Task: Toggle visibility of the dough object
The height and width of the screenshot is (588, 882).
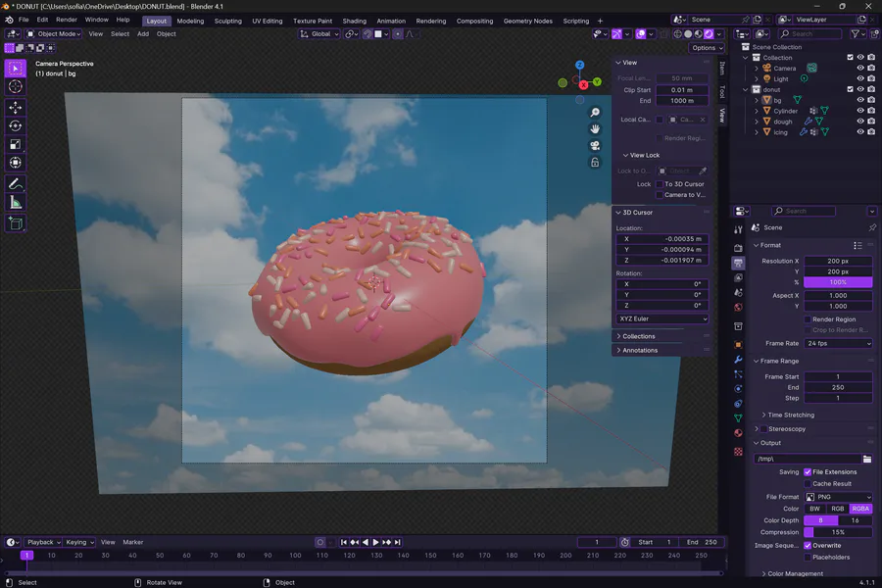Action: (860, 122)
